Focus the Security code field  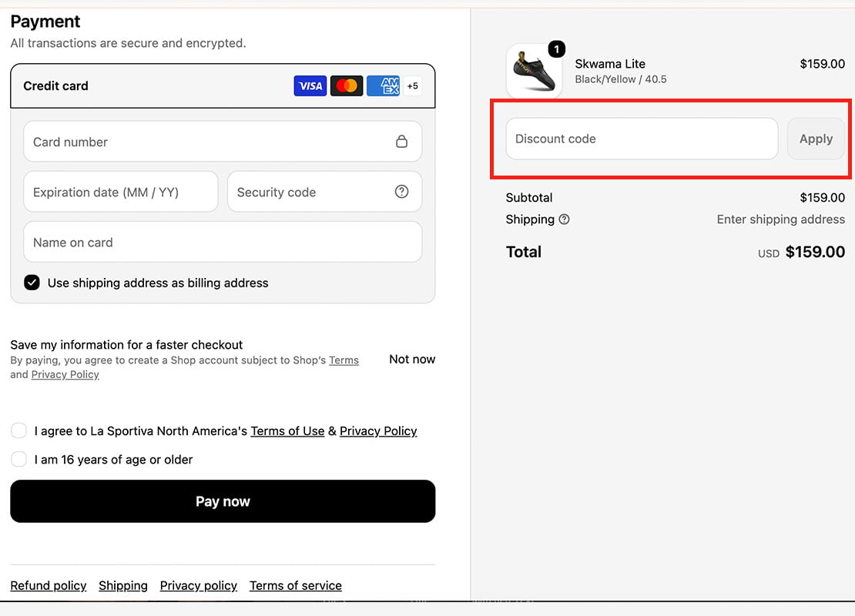(x=324, y=192)
